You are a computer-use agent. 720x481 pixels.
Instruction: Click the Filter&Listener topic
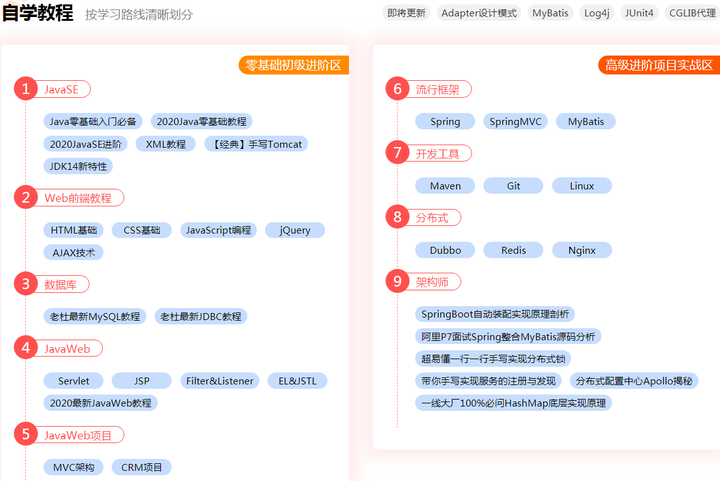coord(219,381)
